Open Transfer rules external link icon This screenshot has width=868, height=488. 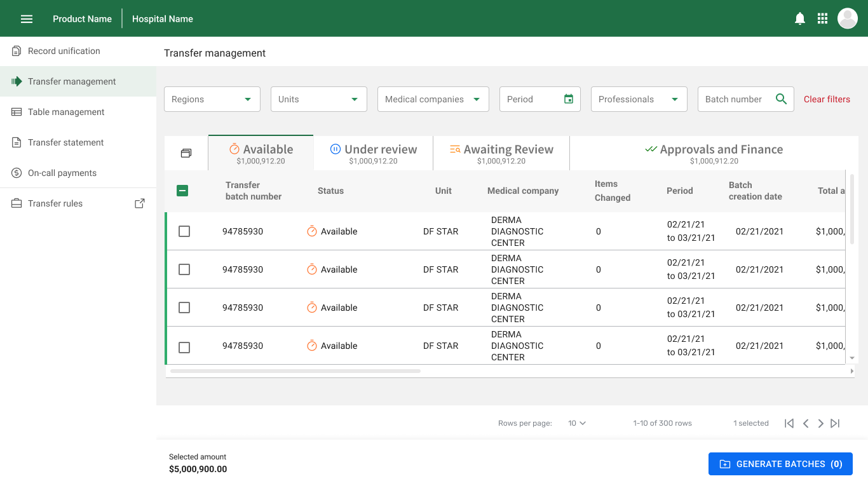[x=140, y=203]
